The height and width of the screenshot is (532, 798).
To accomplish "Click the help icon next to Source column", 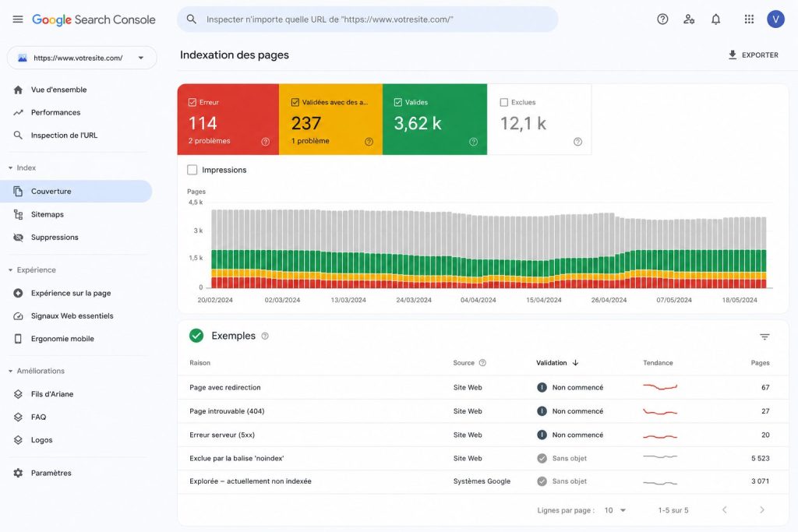I will [x=482, y=363].
